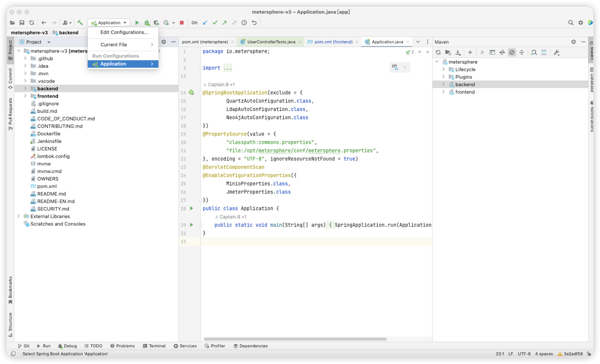Start debugging with the bug icon

click(x=147, y=23)
